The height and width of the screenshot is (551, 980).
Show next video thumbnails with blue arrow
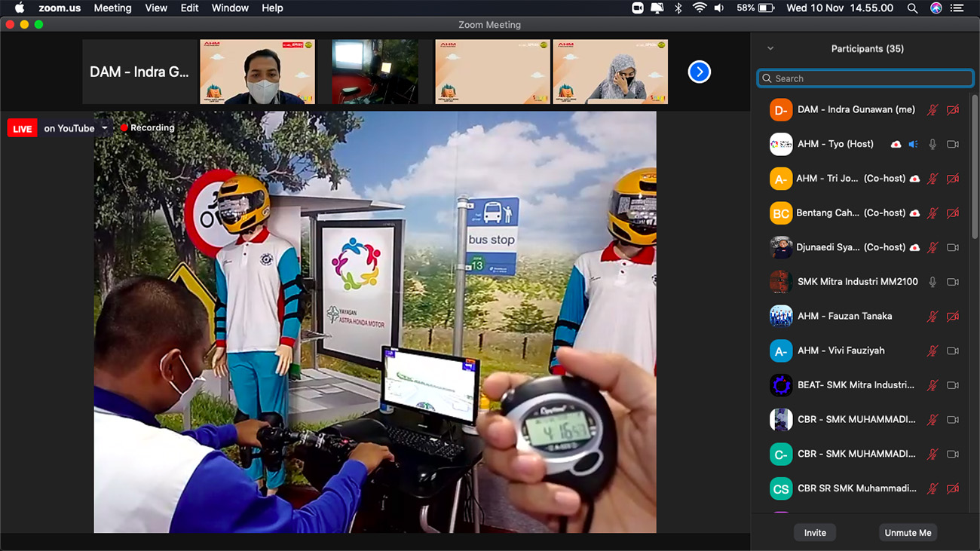tap(699, 72)
